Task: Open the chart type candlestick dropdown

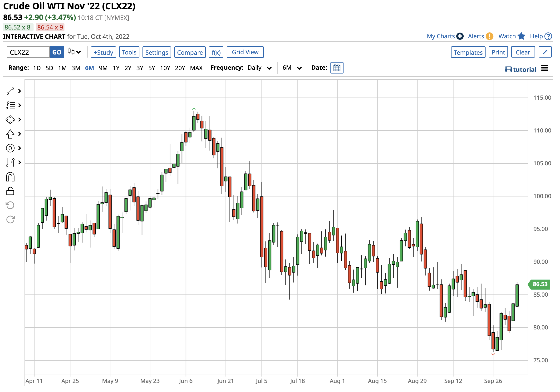Action: tap(74, 52)
